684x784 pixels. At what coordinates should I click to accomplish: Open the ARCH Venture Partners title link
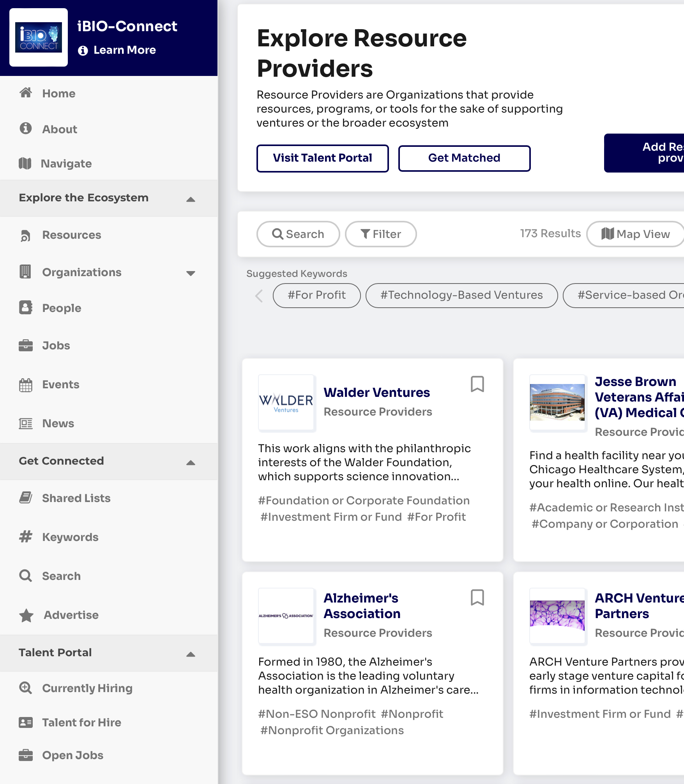(x=640, y=606)
